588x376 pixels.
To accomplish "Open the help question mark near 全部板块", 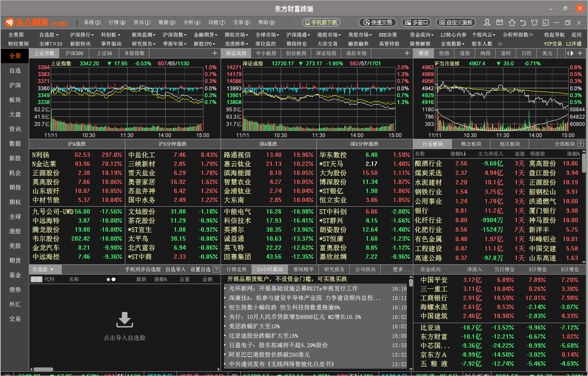I will tap(581, 144).
